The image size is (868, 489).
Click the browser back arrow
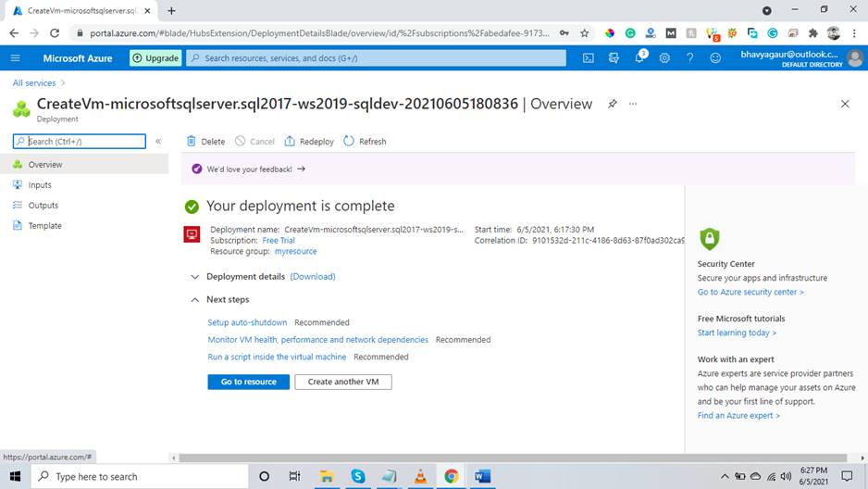coord(14,33)
